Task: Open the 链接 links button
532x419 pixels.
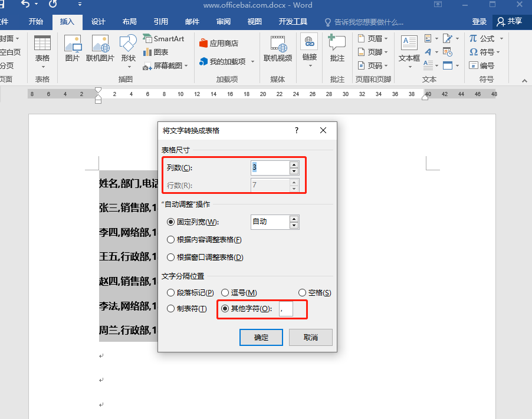Action: (309, 50)
